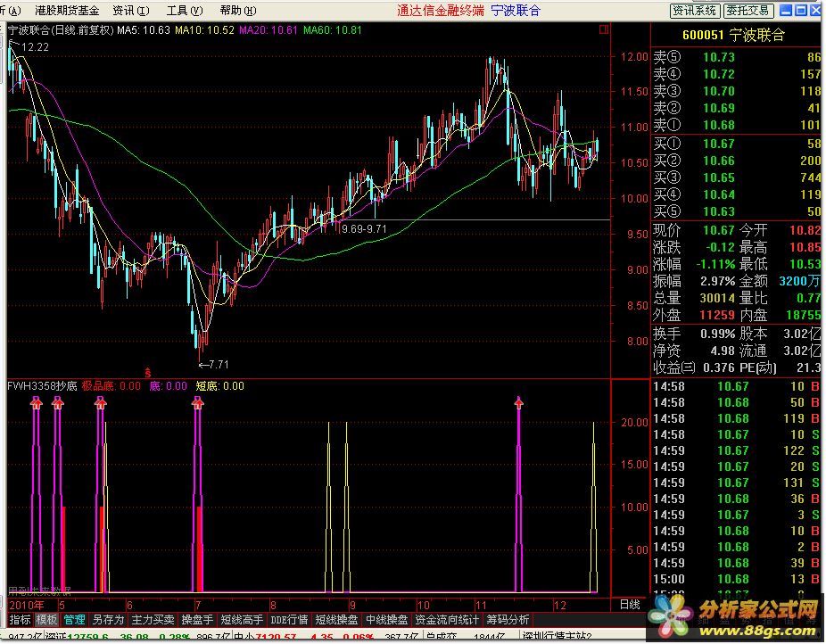826x644 pixels.
Task: Click the 9.69-9.71 price level label
Action: (364, 229)
